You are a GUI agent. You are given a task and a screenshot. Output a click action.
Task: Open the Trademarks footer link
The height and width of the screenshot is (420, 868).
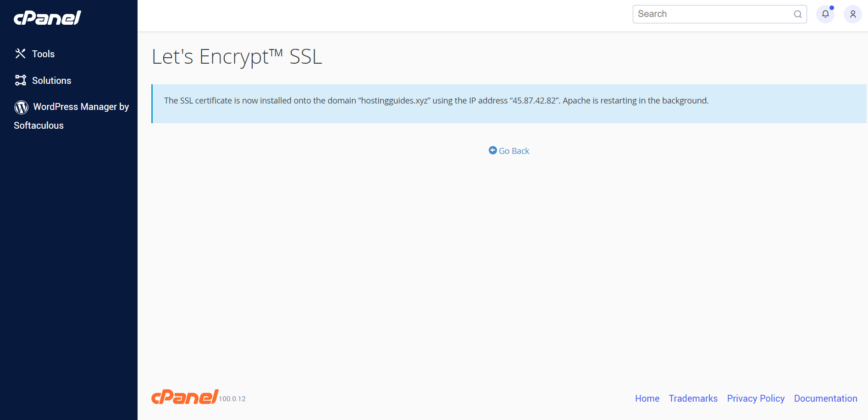(693, 398)
